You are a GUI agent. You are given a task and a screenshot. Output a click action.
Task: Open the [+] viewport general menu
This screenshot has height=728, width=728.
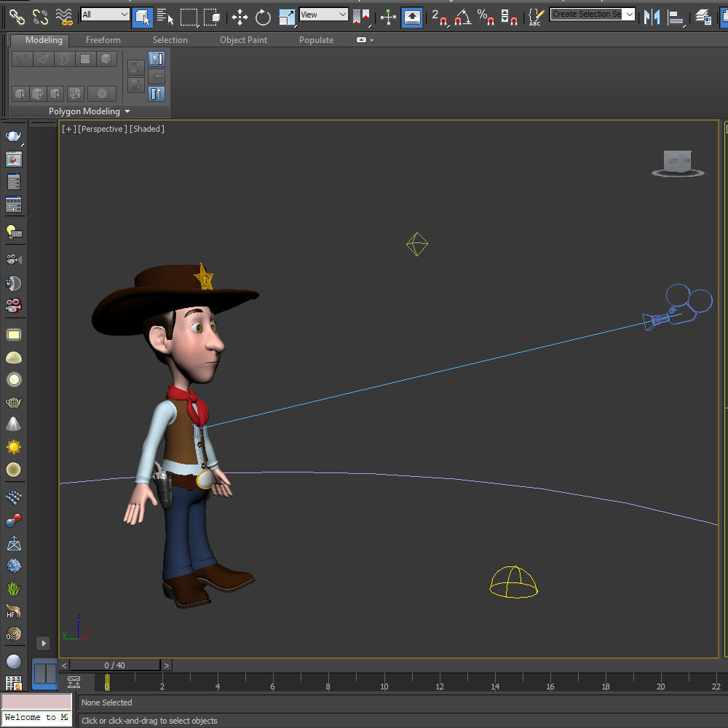point(68,129)
